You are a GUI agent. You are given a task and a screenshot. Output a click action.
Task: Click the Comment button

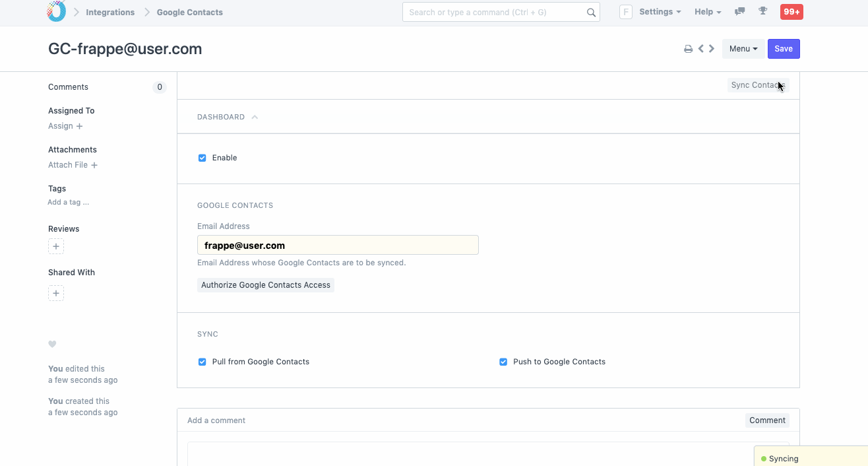pos(767,420)
